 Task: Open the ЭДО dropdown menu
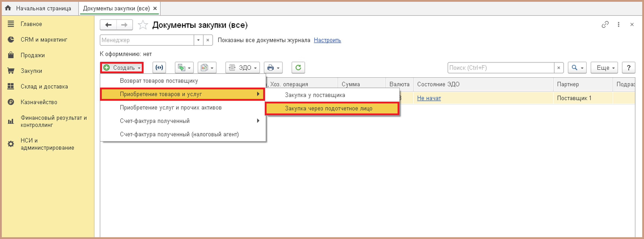pyautogui.click(x=243, y=67)
